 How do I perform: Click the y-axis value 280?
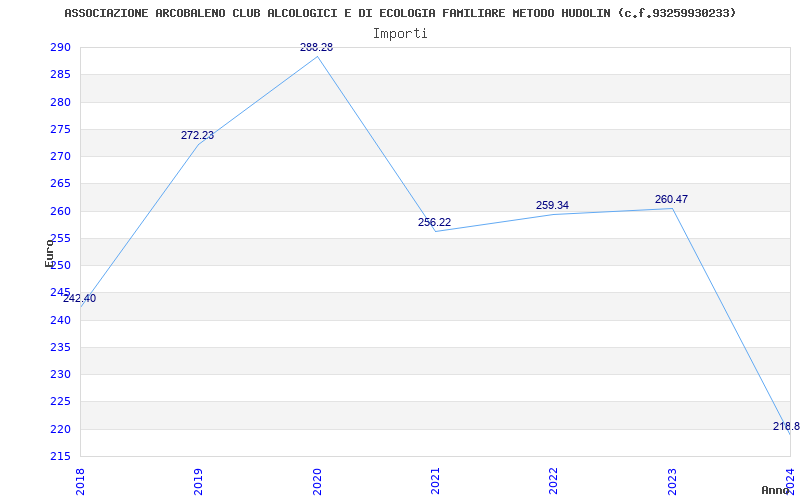click(x=60, y=103)
